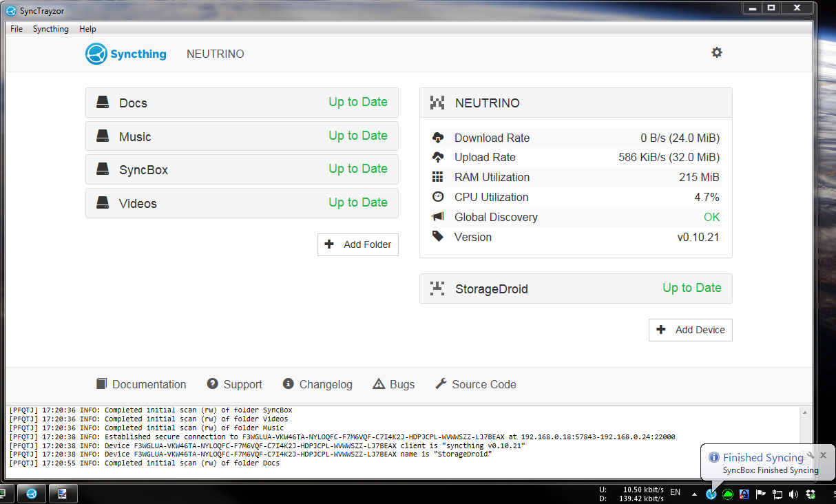Viewport: 836px width, 504px height.
Task: Click the Docs Up to Date status
Action: point(358,102)
